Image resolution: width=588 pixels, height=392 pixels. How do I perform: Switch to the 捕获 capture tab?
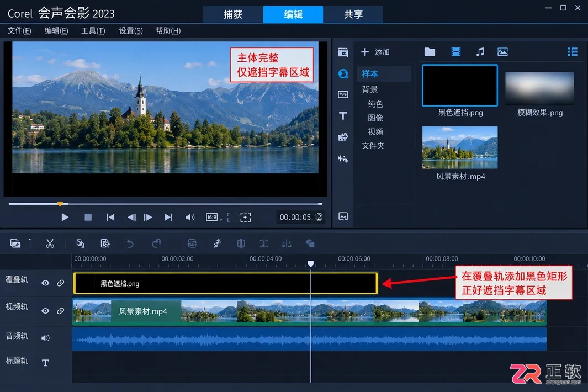click(x=233, y=14)
